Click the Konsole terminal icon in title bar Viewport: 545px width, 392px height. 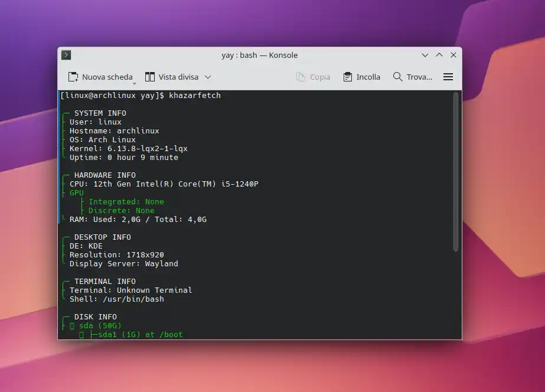pyautogui.click(x=66, y=55)
